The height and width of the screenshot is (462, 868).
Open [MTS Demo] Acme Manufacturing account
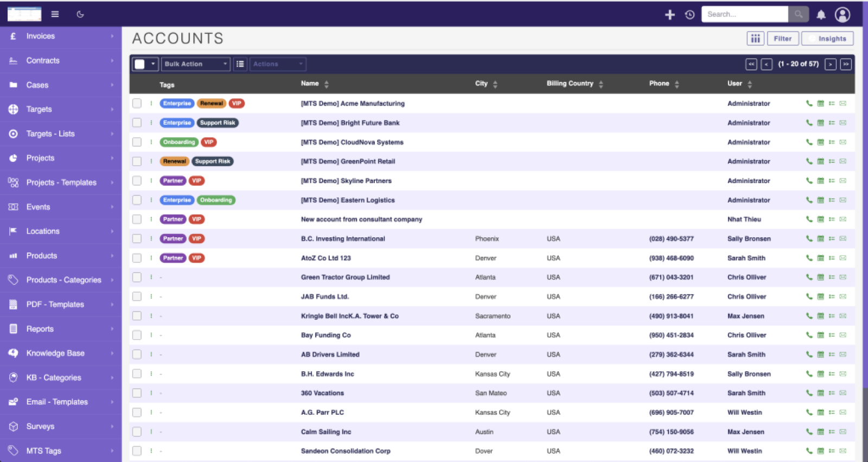(x=353, y=103)
